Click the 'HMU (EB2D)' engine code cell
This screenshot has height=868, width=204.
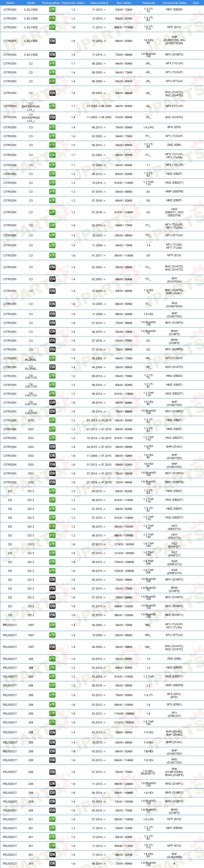tap(174, 376)
